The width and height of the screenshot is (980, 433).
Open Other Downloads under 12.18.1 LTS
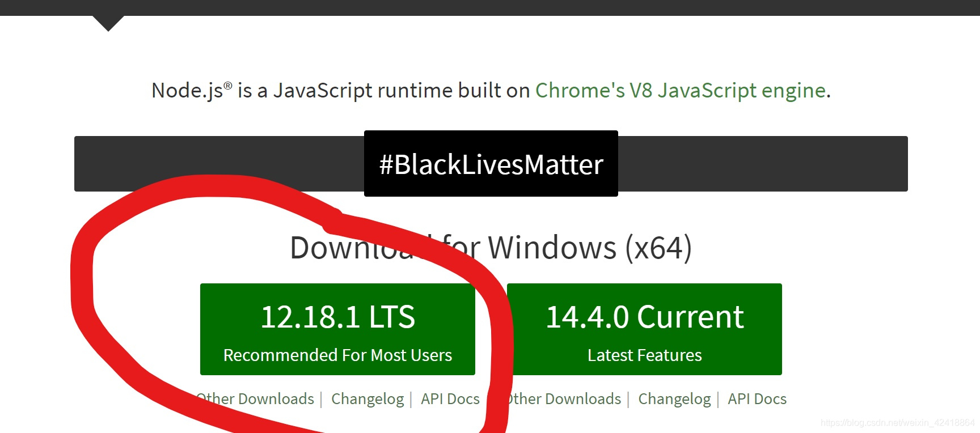(x=255, y=399)
